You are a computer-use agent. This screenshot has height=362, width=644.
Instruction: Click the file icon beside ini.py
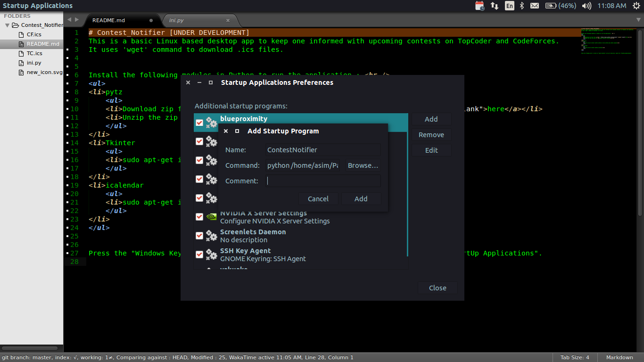click(x=21, y=63)
